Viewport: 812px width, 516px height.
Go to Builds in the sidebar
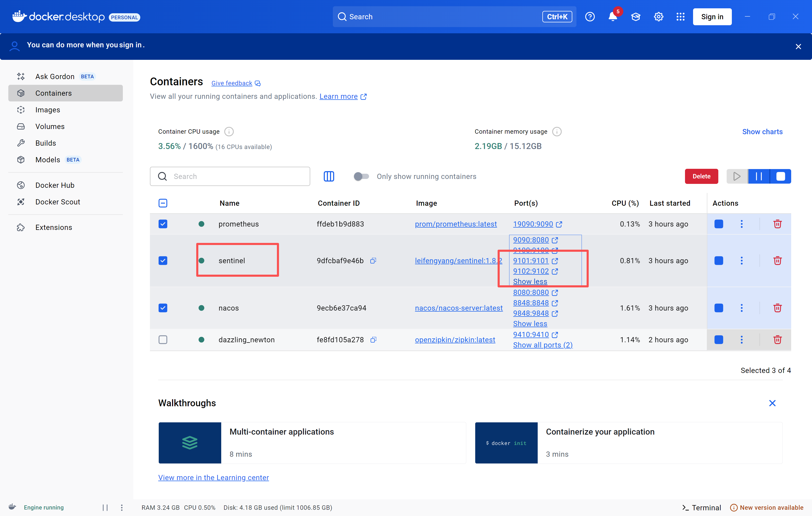65,143
